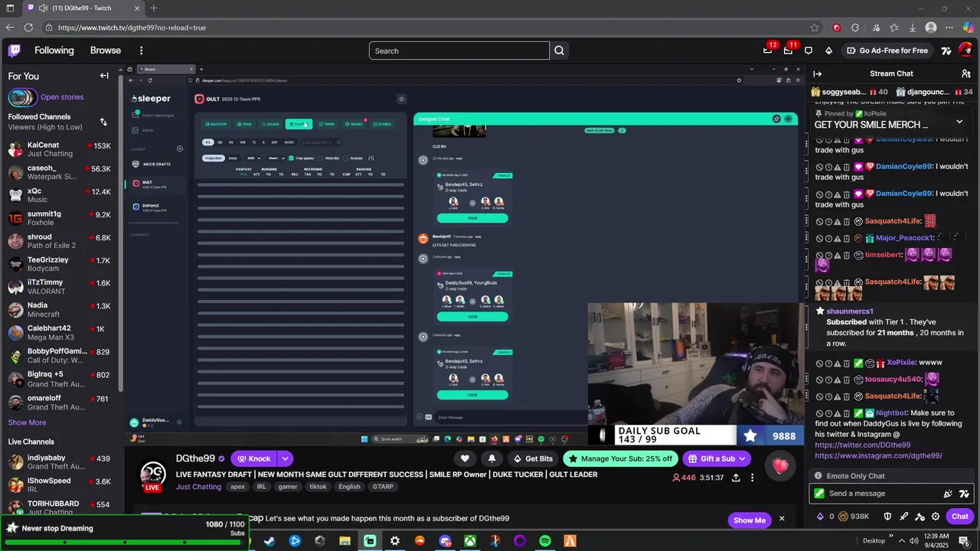Click the floating red heart button
The height and width of the screenshot is (551, 980).
point(780,466)
